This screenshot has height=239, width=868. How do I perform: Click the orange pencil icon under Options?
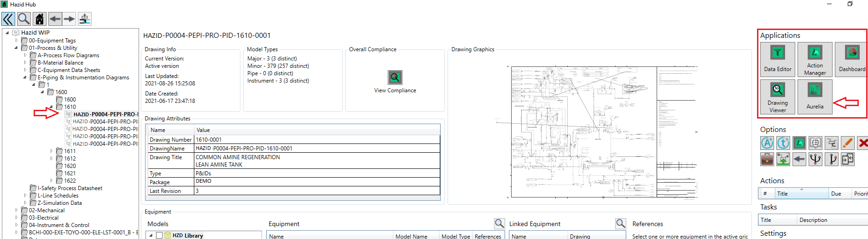(847, 143)
